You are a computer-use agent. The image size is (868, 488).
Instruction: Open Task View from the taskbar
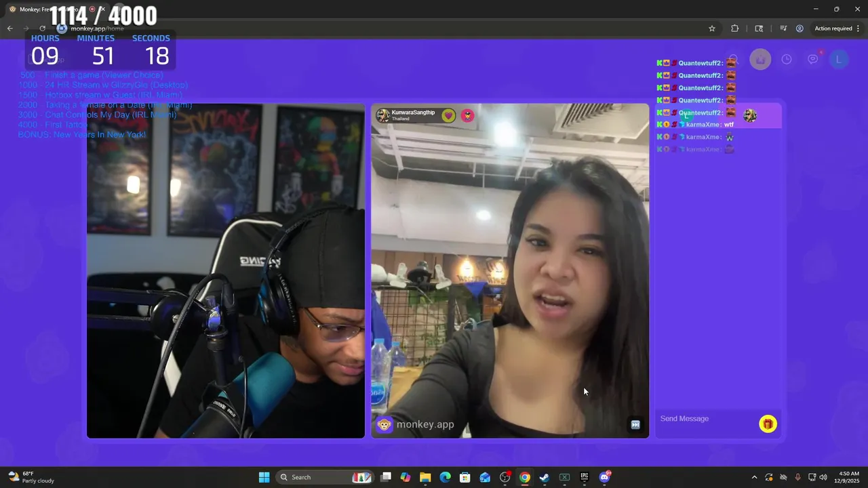click(386, 477)
